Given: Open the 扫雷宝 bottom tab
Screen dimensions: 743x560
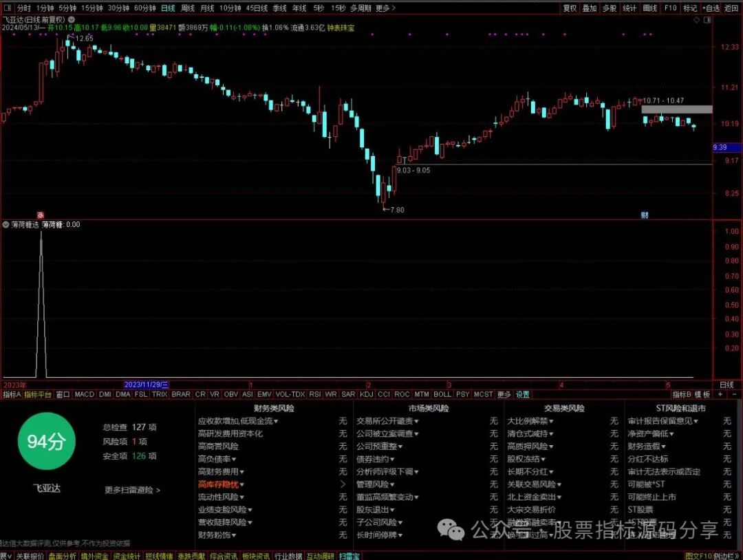Looking at the screenshot, I should pos(349,556).
